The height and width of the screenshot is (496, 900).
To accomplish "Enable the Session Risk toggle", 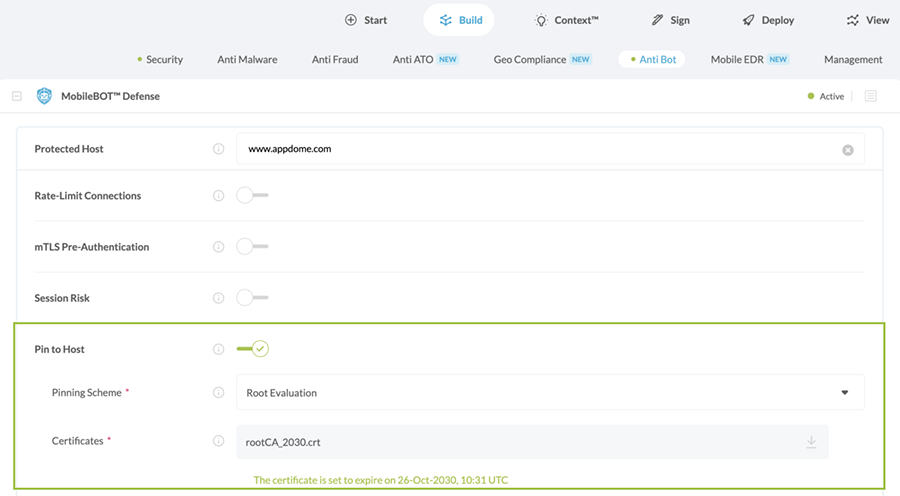I will tap(252, 298).
